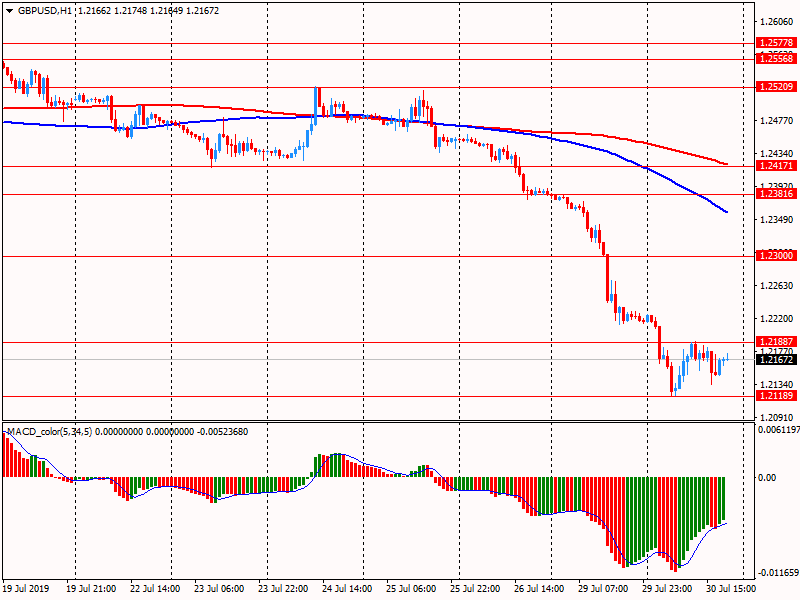Click the -0.011659 MACD axis value

click(x=778, y=573)
